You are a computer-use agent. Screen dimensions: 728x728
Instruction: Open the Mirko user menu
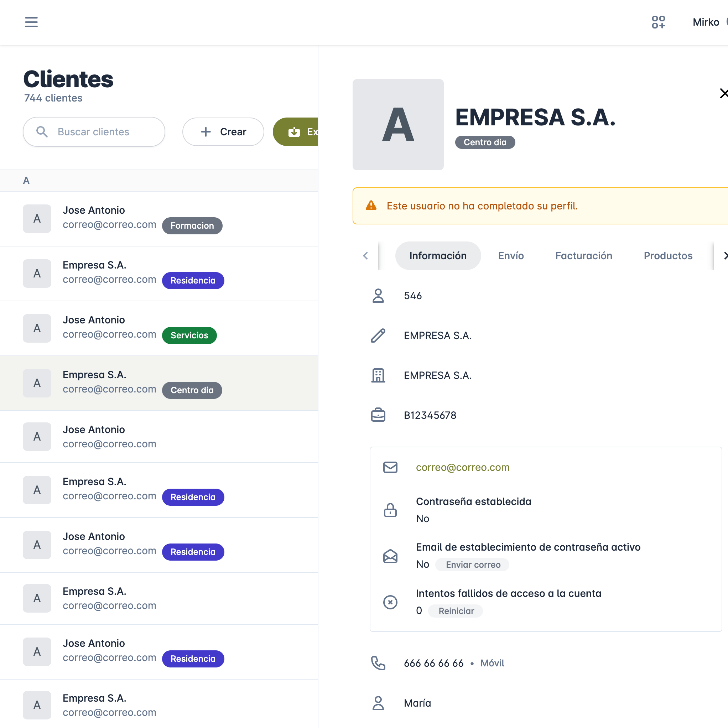[706, 22]
